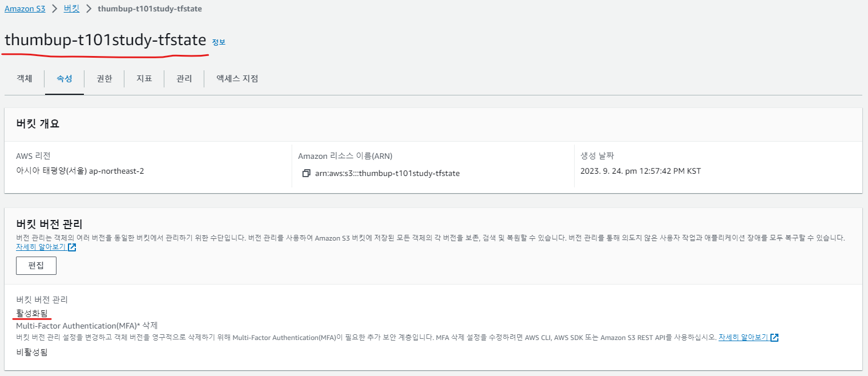Open external-link icon beside first 자세히 알아보기
The image size is (868, 376).
click(72, 247)
